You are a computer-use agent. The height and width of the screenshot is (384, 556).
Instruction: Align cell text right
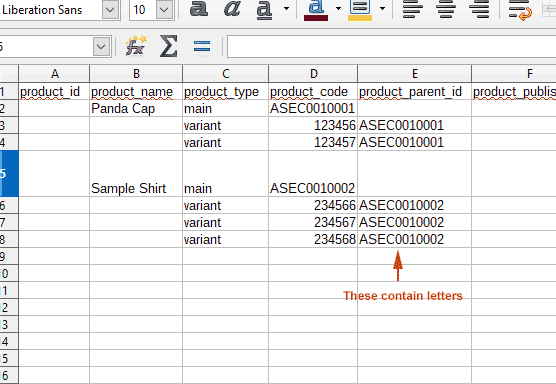pyautogui.click(x=479, y=9)
